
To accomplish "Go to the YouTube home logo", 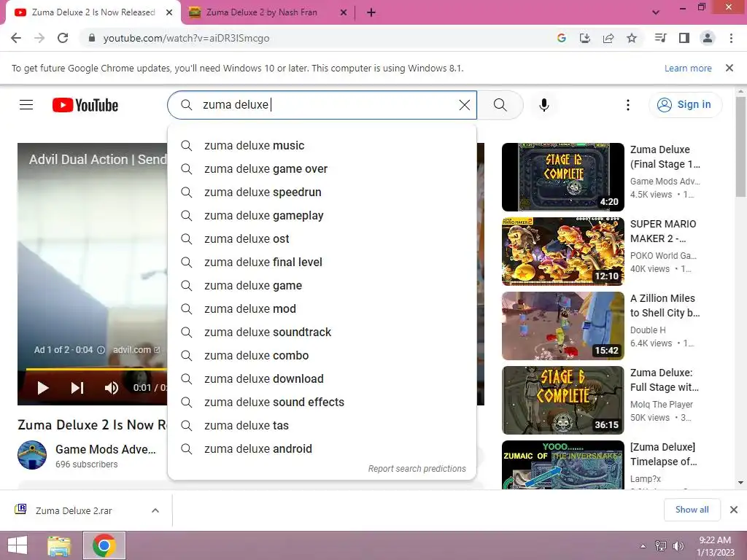I will click(85, 105).
